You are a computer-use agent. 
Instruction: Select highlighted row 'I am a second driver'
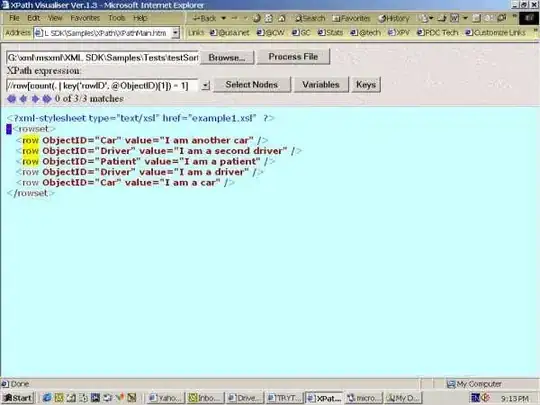point(159,151)
